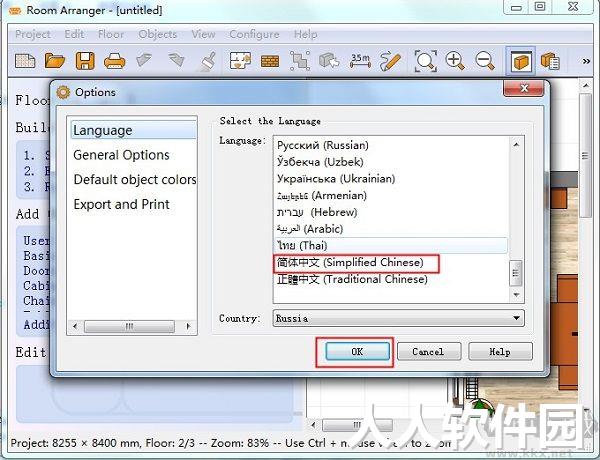Choose Russian in language list

tap(323, 145)
